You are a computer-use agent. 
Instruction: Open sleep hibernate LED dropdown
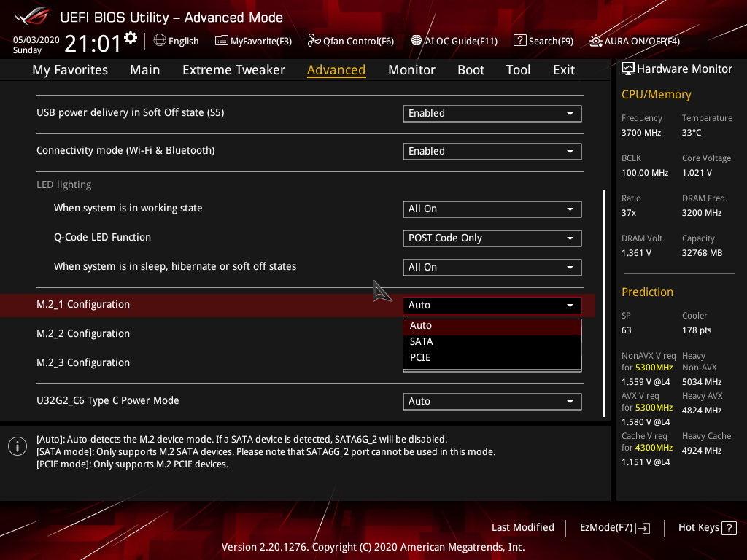[492, 267]
